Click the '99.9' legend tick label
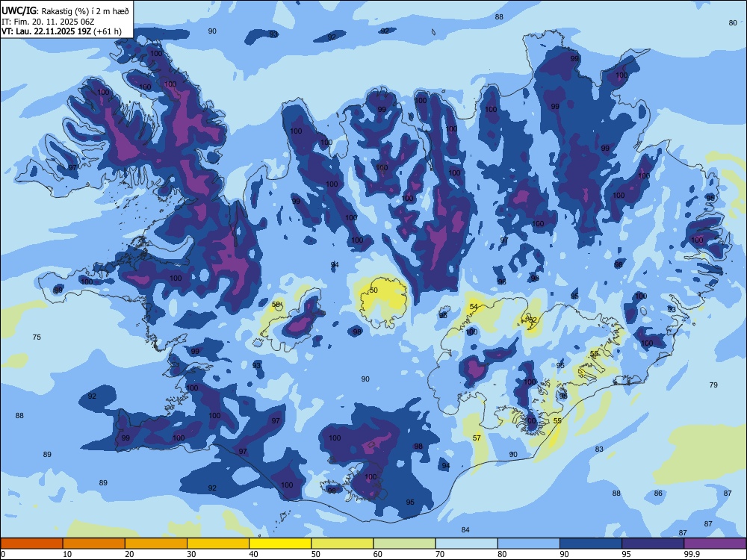Screen dimensions: 747x560 [691, 554]
